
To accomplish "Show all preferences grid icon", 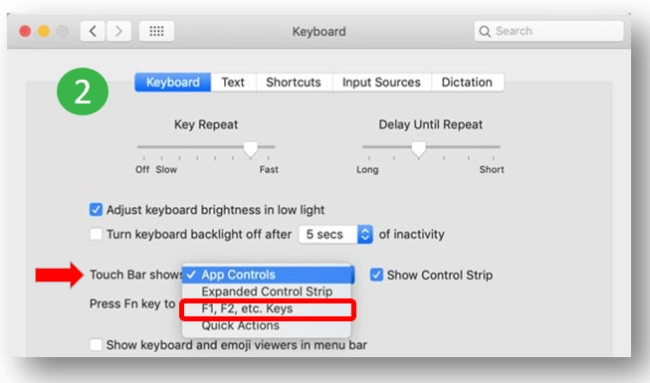I will 156,31.
